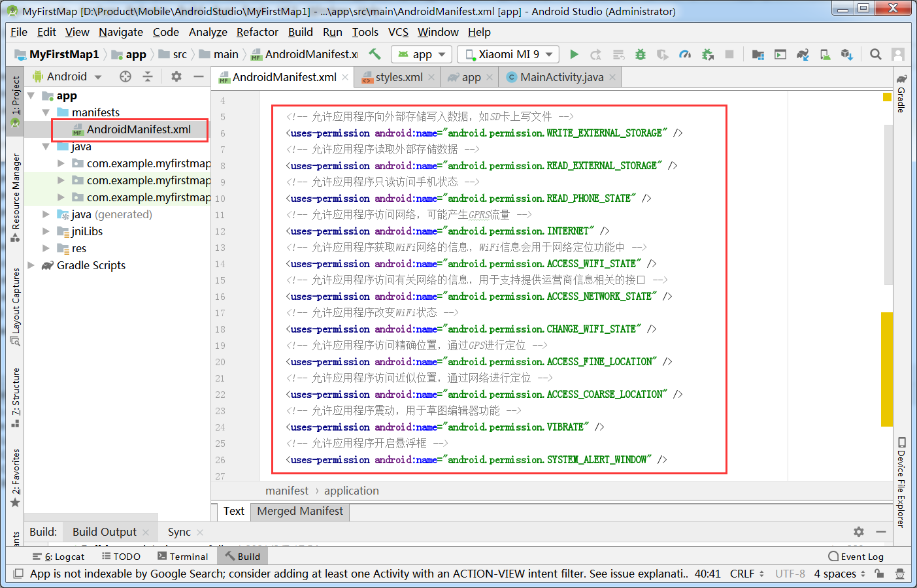This screenshot has height=588, width=917.
Task: Open the Terminal tool window
Action: 183,557
